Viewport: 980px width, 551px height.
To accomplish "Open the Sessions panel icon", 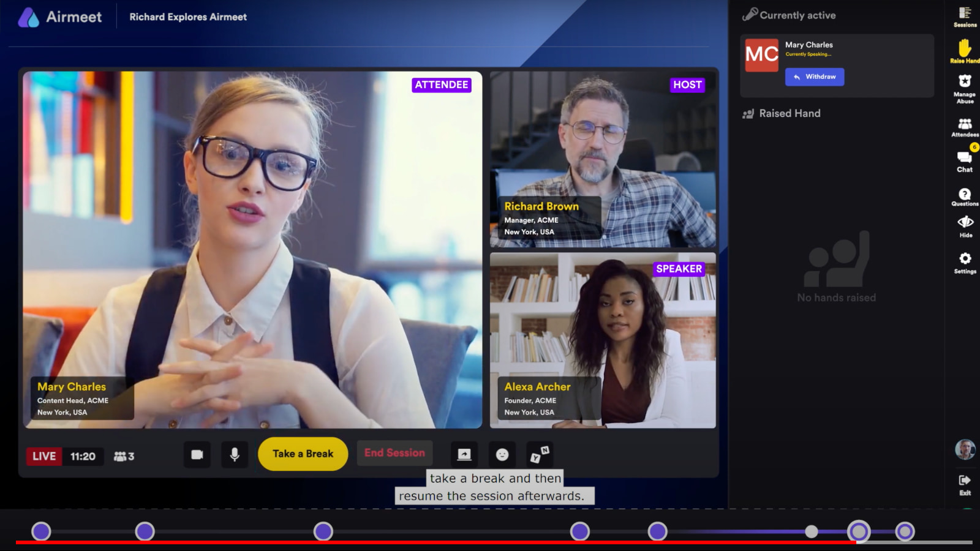I will (x=965, y=17).
